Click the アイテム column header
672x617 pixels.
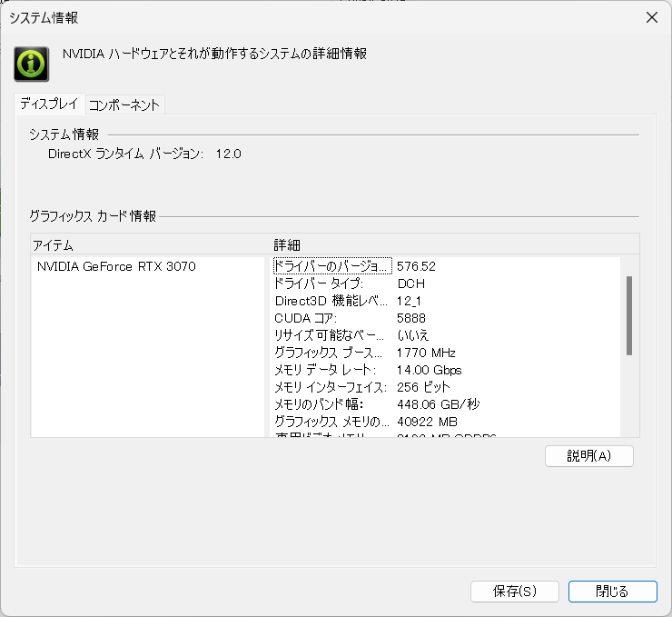tap(54, 245)
